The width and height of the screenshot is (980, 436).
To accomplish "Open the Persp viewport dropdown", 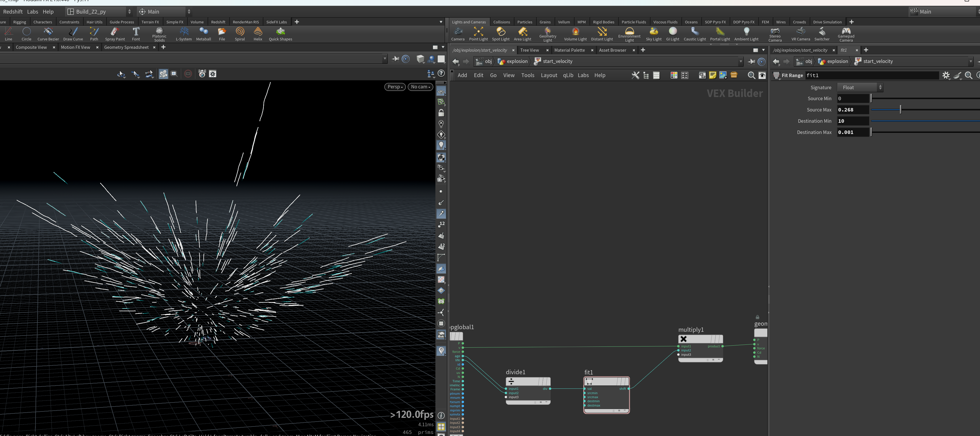I will (x=395, y=87).
